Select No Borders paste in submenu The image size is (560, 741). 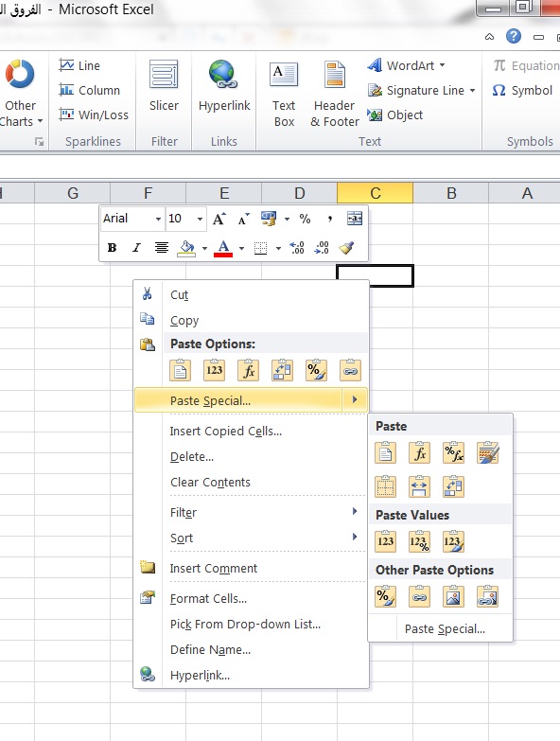click(x=385, y=486)
